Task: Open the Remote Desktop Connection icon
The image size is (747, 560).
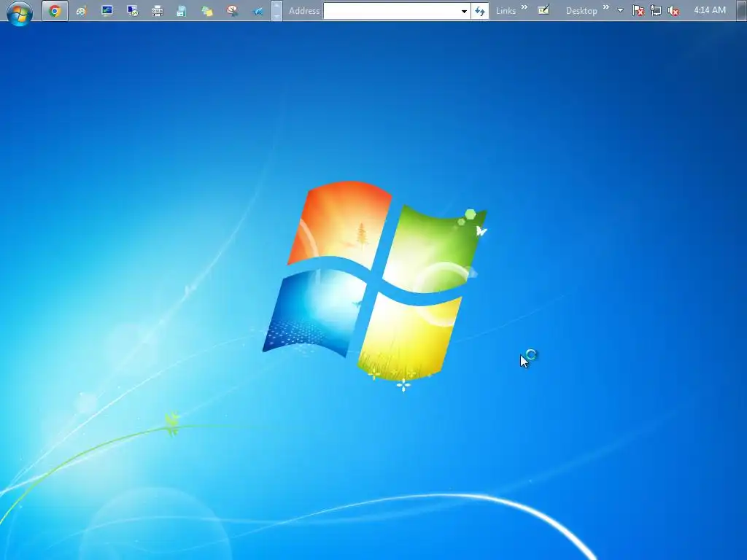Action: pos(133,10)
